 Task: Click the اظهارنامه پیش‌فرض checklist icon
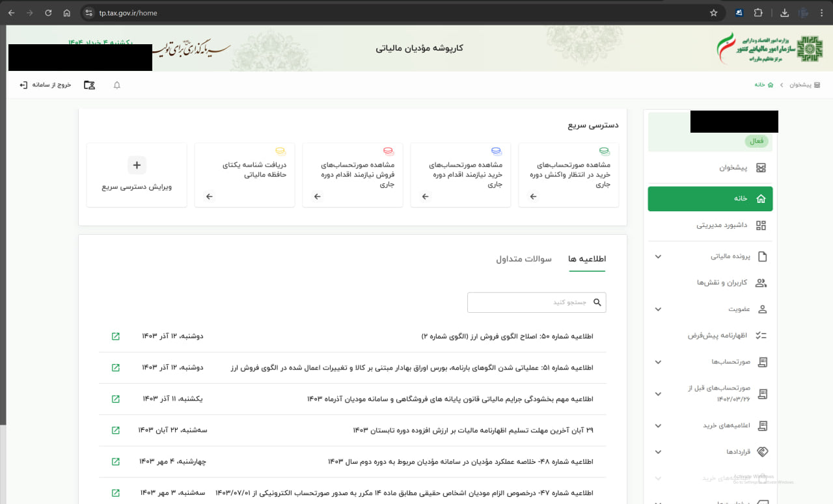(x=761, y=336)
